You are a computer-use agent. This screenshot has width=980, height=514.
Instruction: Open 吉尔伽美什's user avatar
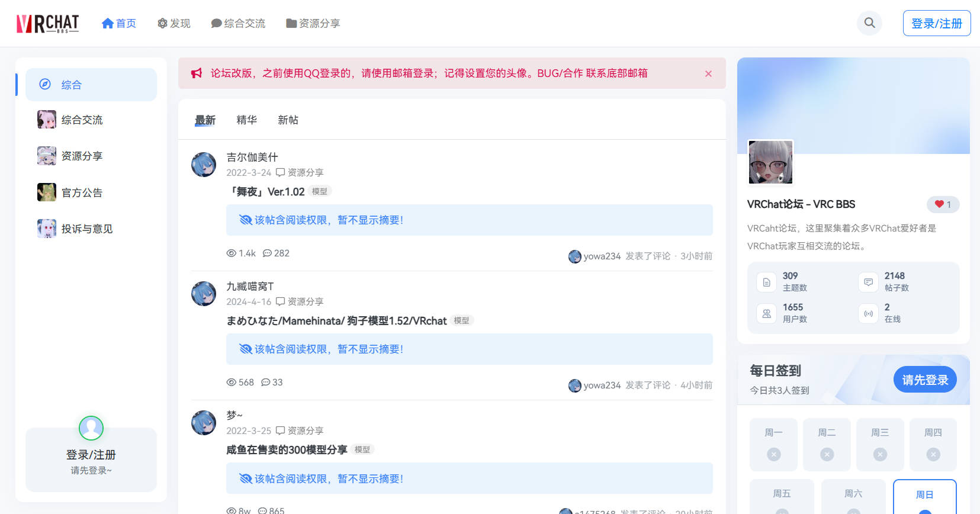pos(204,165)
